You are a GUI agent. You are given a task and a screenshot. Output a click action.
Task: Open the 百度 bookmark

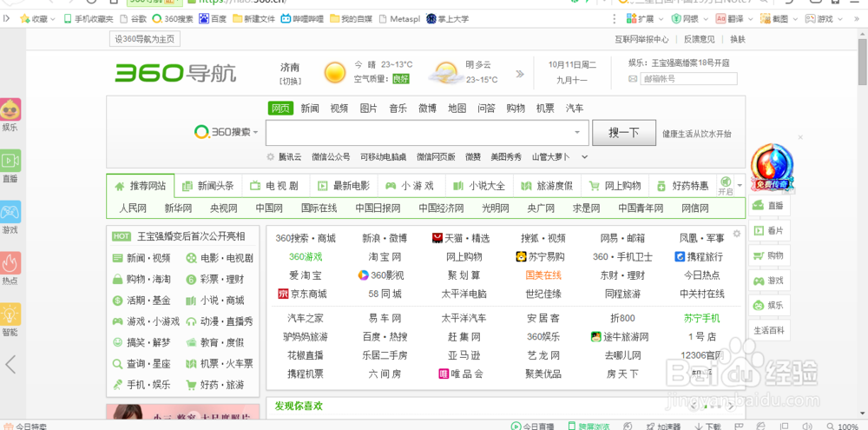click(212, 19)
